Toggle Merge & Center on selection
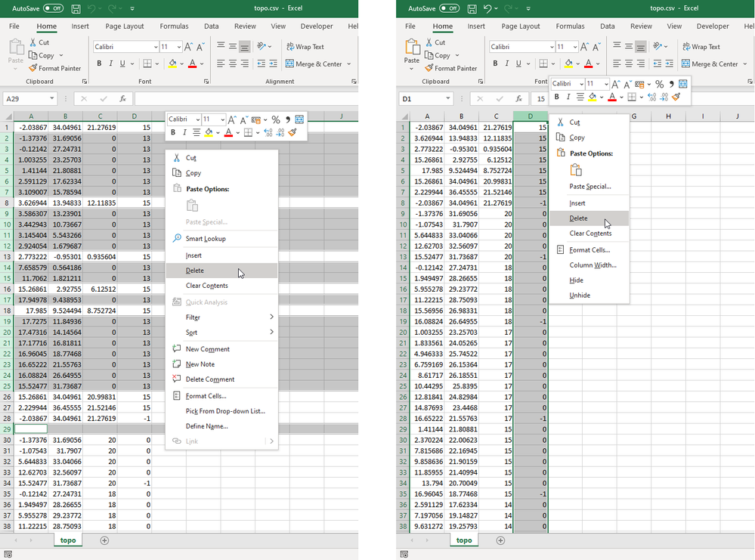 click(315, 63)
